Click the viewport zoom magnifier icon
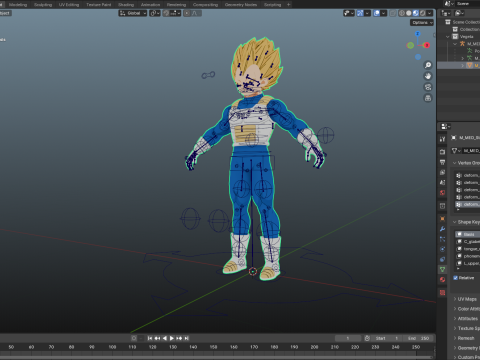The image size is (480, 360). click(428, 65)
